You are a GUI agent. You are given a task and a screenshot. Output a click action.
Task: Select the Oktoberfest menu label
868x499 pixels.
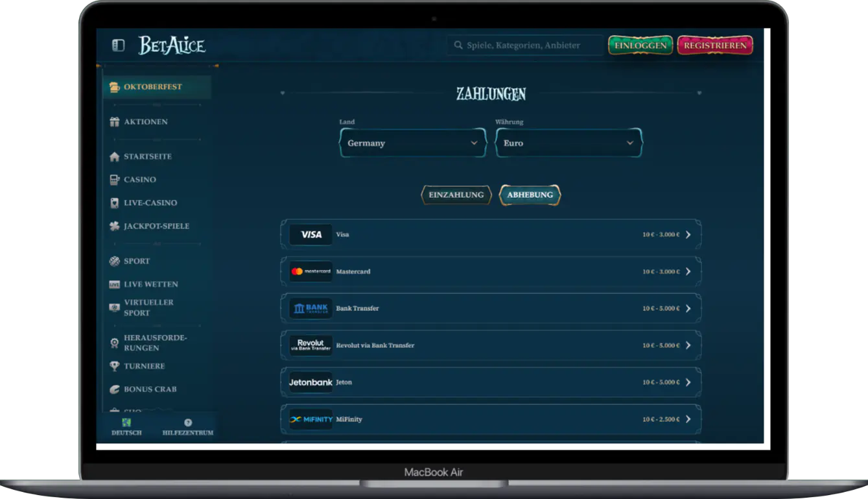pos(153,87)
